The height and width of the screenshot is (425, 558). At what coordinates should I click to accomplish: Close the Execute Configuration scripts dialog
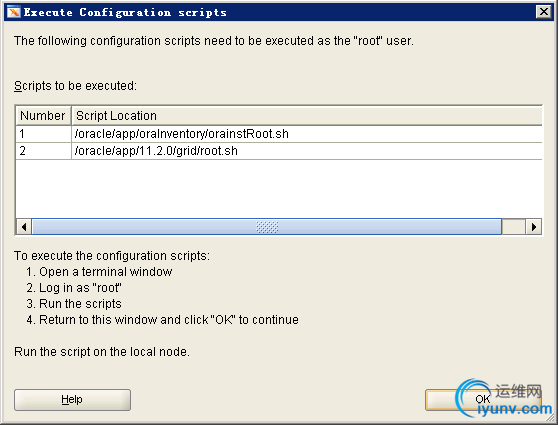click(544, 12)
